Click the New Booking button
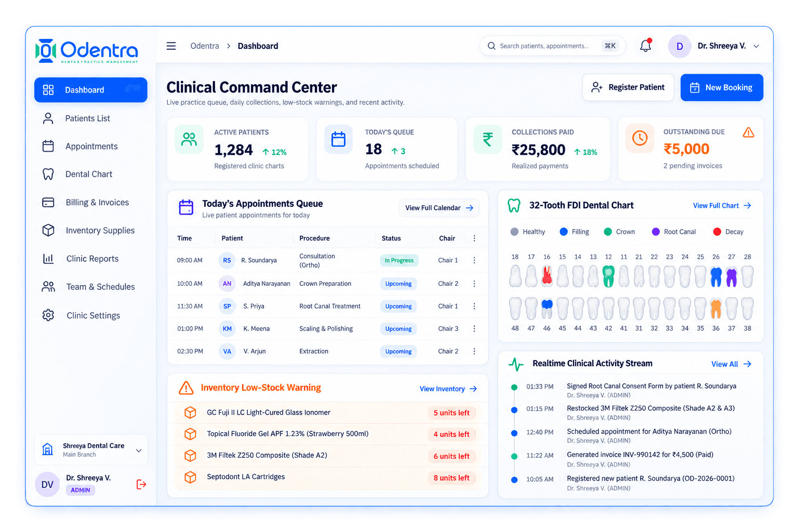798x532 pixels. (x=722, y=87)
